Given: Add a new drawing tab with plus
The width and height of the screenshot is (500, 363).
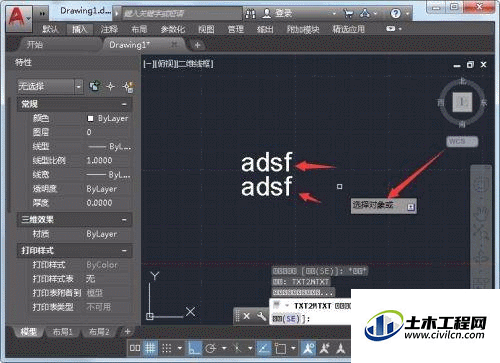Looking at the screenshot, I should tap(197, 45).
